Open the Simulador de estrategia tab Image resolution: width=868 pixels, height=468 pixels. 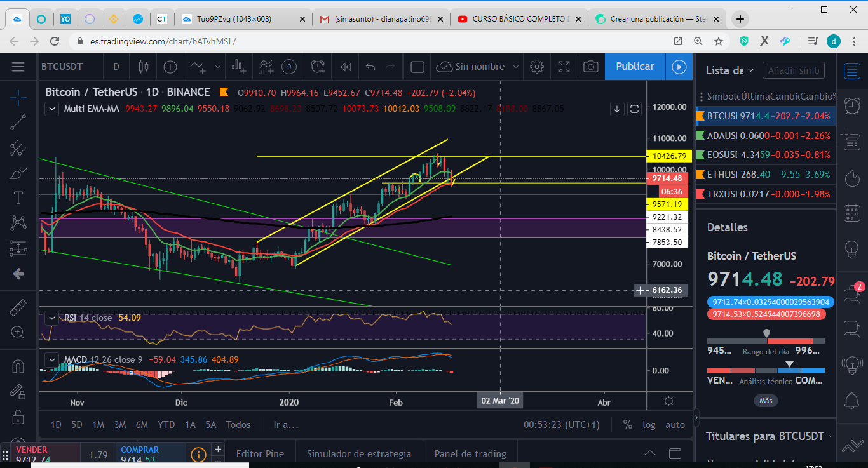(359, 454)
